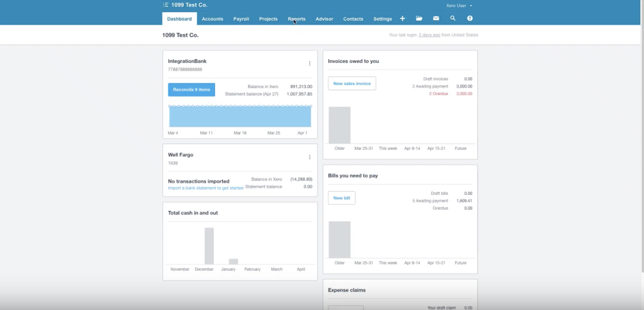Click the plus quick-add icon
Viewport: 644px width, 310px height.
point(402,19)
